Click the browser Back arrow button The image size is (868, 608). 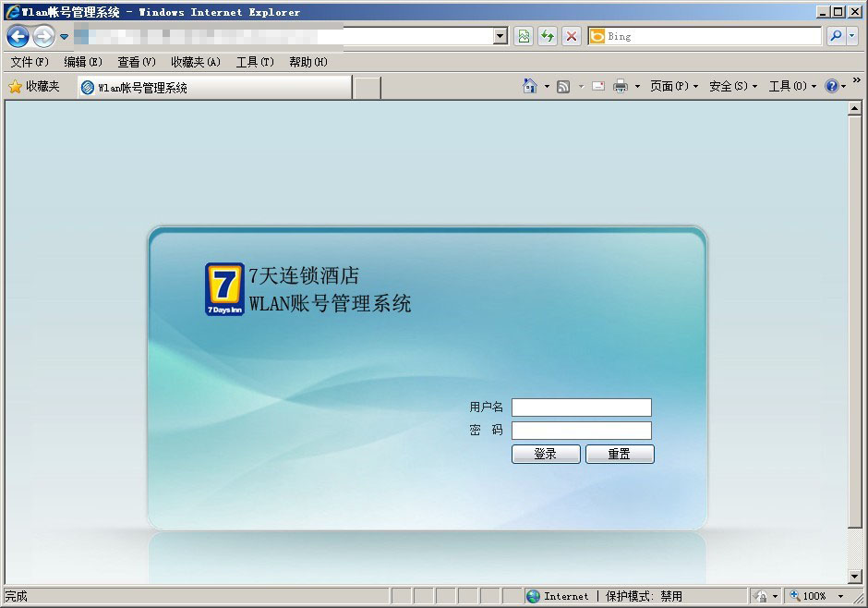coord(18,37)
